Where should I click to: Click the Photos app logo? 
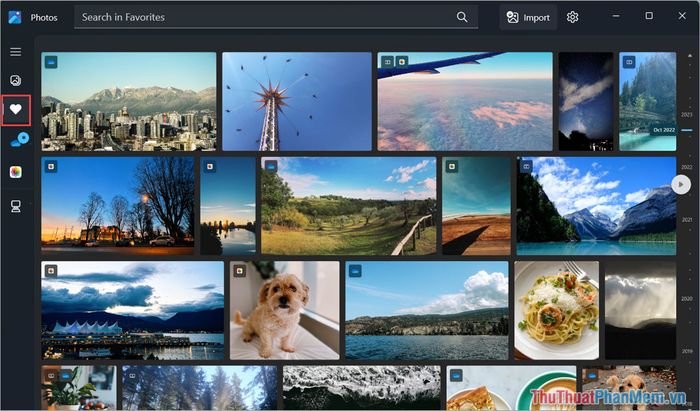tap(15, 17)
